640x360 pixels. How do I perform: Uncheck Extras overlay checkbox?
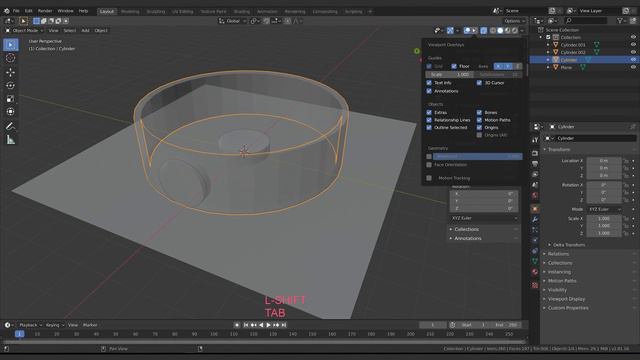click(429, 112)
